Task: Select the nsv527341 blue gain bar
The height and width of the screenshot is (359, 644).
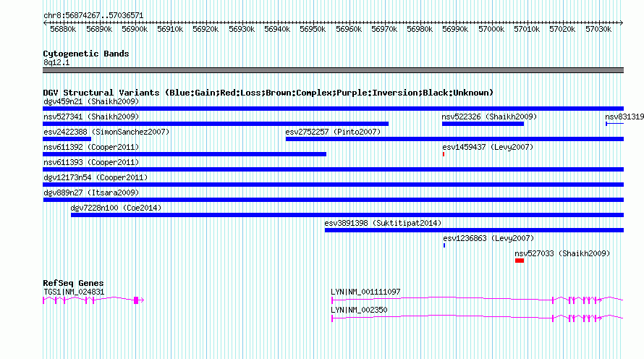Action: point(216,124)
